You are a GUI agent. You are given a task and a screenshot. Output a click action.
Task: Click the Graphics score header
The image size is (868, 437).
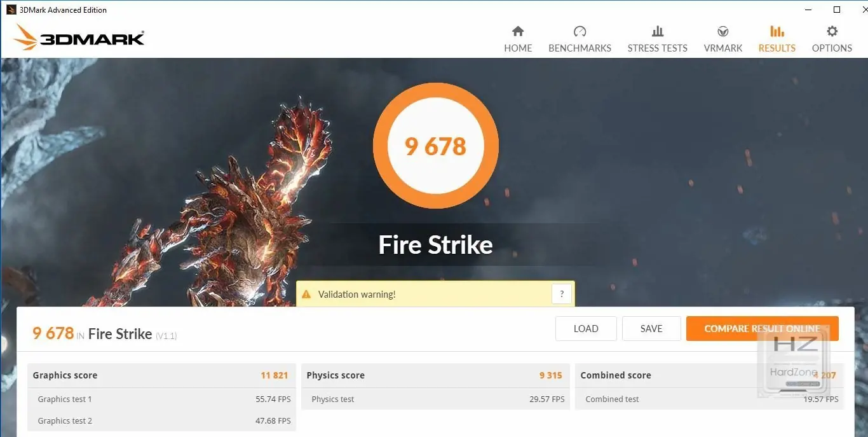[x=65, y=375]
